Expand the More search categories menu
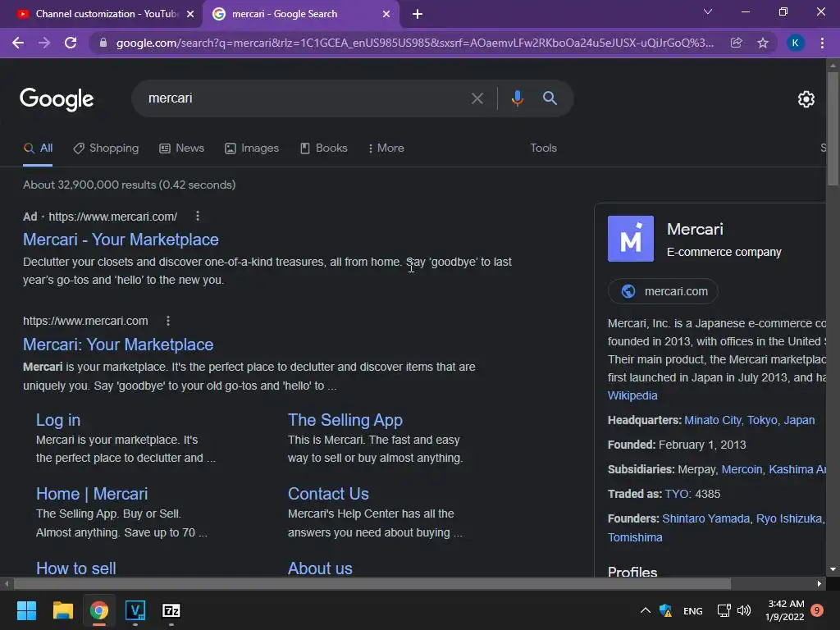840x630 pixels. point(386,148)
